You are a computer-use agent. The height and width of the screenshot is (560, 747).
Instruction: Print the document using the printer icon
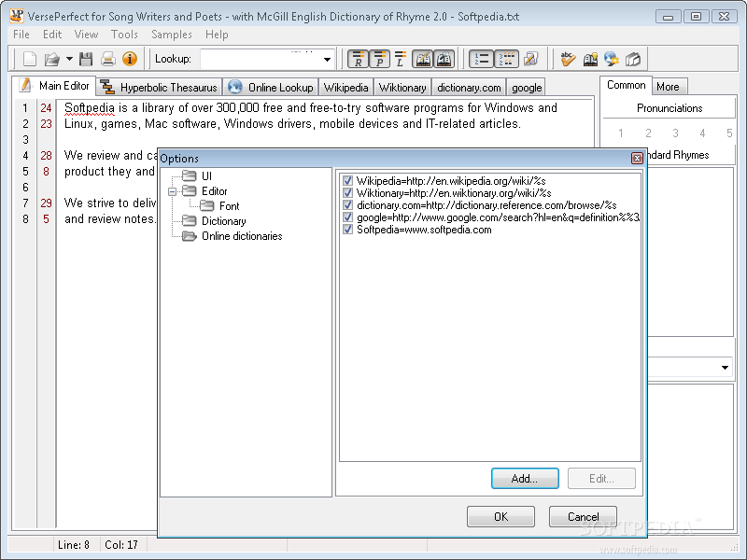[107, 59]
